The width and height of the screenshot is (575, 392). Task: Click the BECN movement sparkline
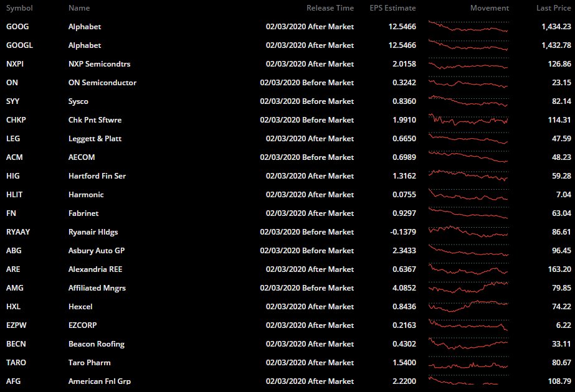468,344
